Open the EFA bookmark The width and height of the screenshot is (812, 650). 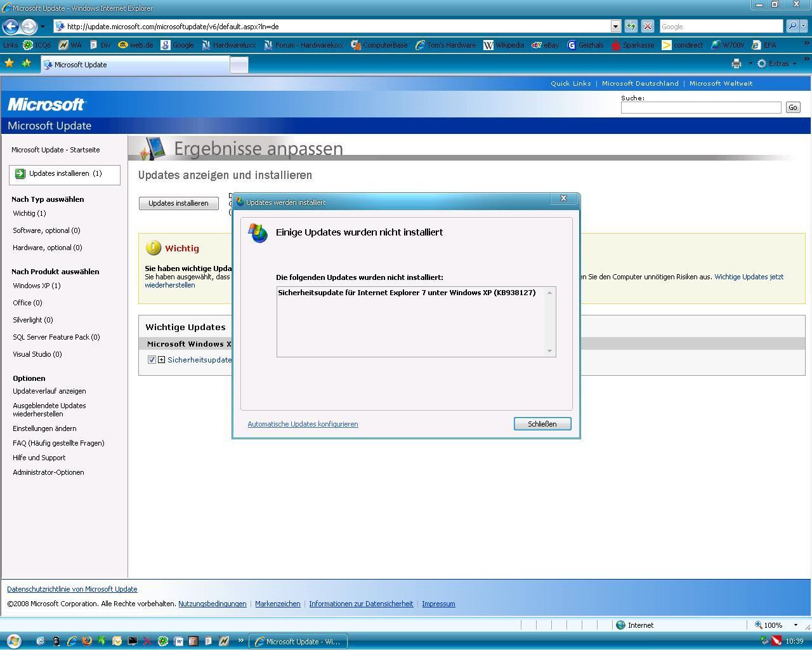[x=764, y=45]
